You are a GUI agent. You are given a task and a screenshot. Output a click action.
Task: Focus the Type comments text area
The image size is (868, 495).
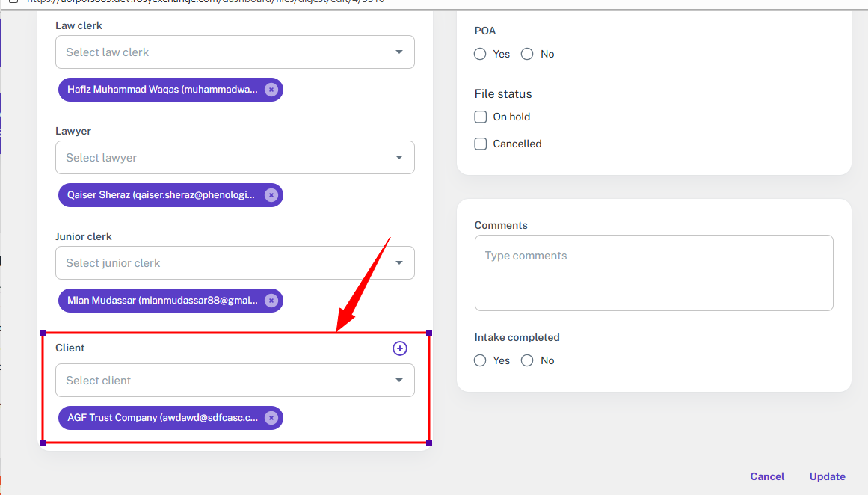coord(653,273)
